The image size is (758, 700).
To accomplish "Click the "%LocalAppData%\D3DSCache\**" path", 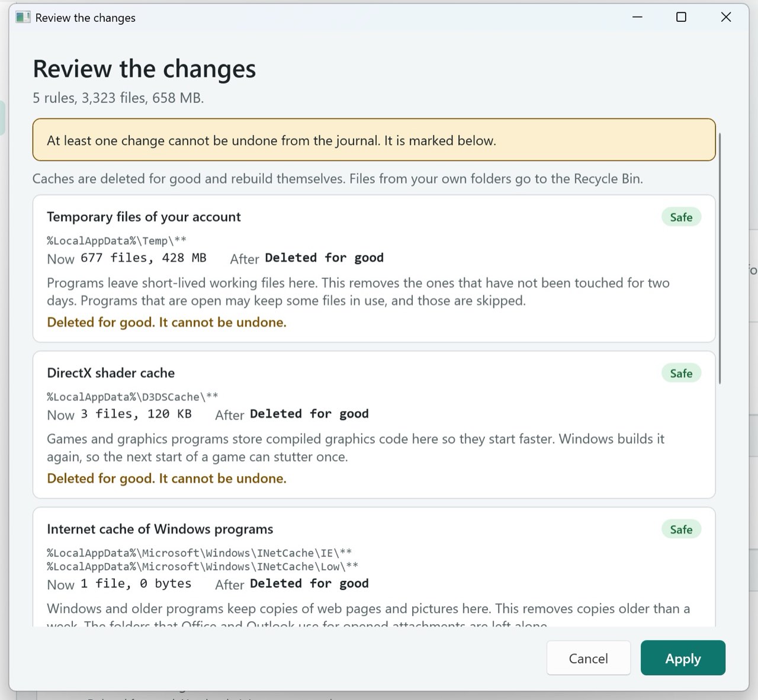I will click(x=133, y=397).
